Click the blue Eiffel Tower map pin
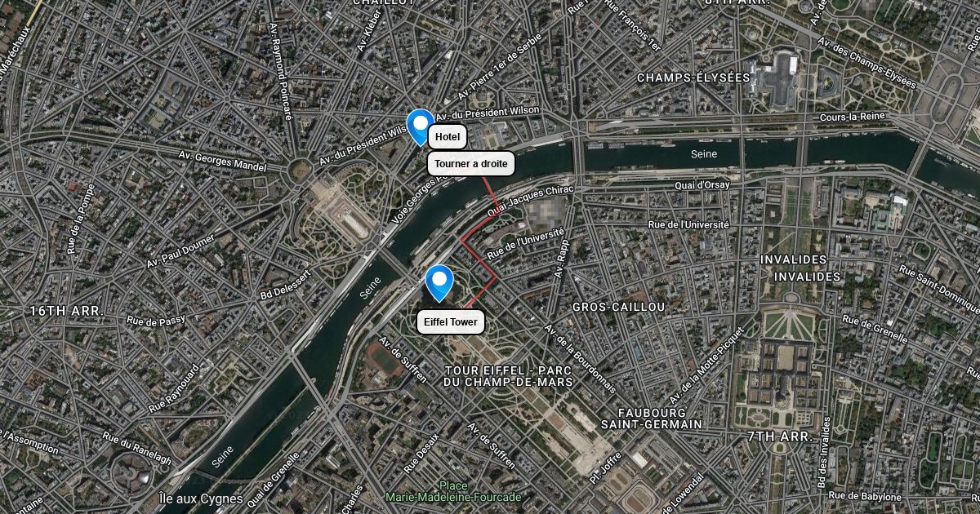The width and height of the screenshot is (980, 514). [440, 283]
